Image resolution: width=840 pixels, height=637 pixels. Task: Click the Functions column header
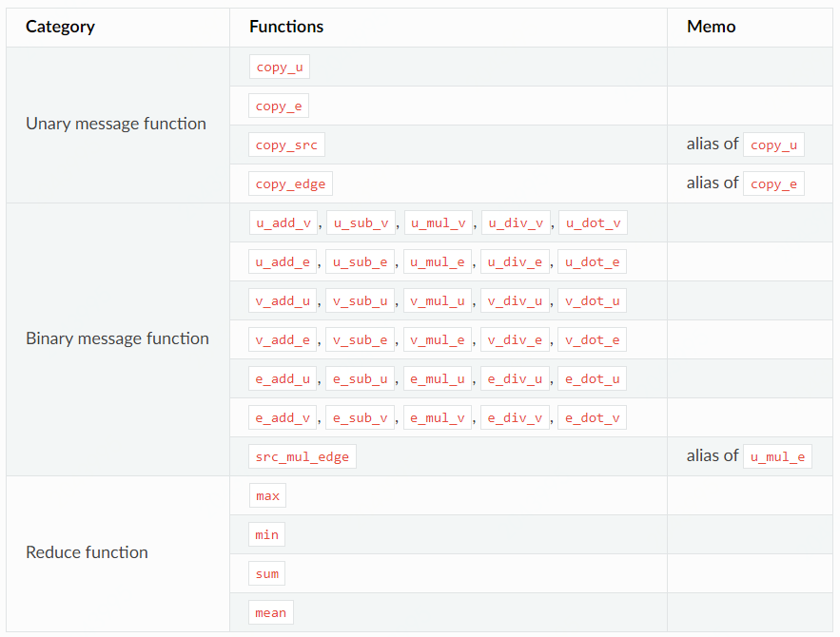[286, 27]
